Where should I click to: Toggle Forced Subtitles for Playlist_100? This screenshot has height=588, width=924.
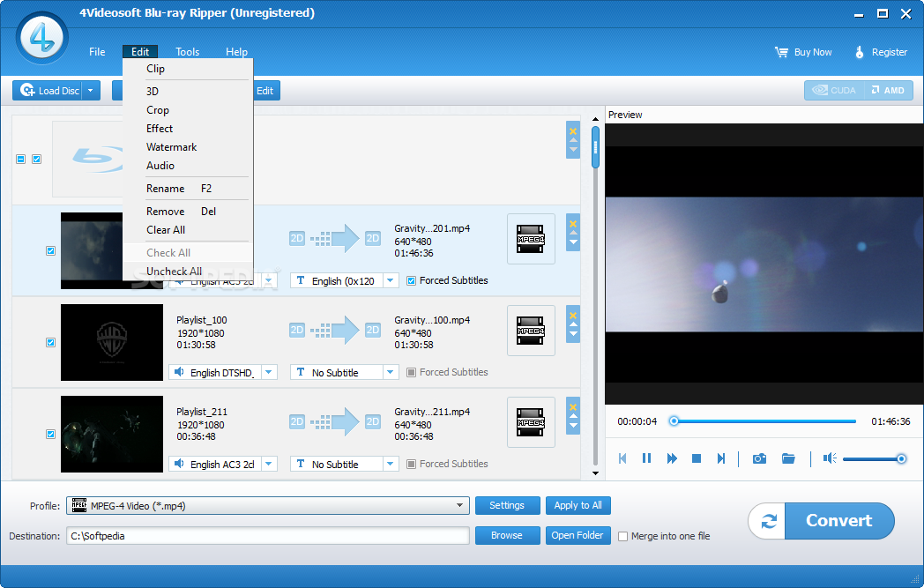coord(412,372)
